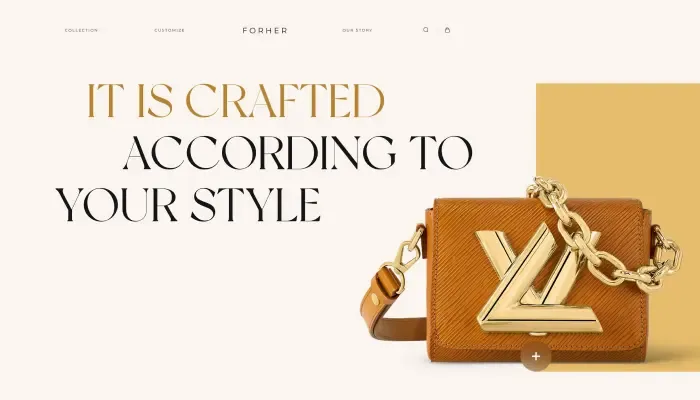Screen dimensions: 700x400
Task: Open the Customize menu item
Action: 170,30
